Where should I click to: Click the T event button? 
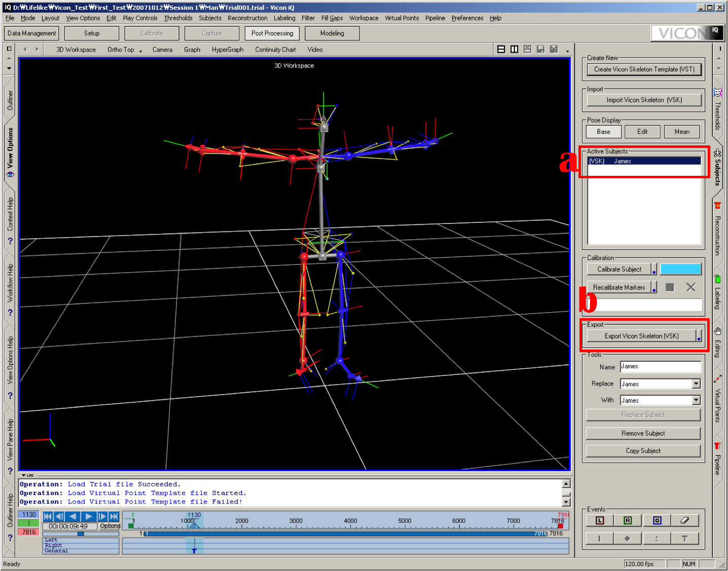pos(685,539)
